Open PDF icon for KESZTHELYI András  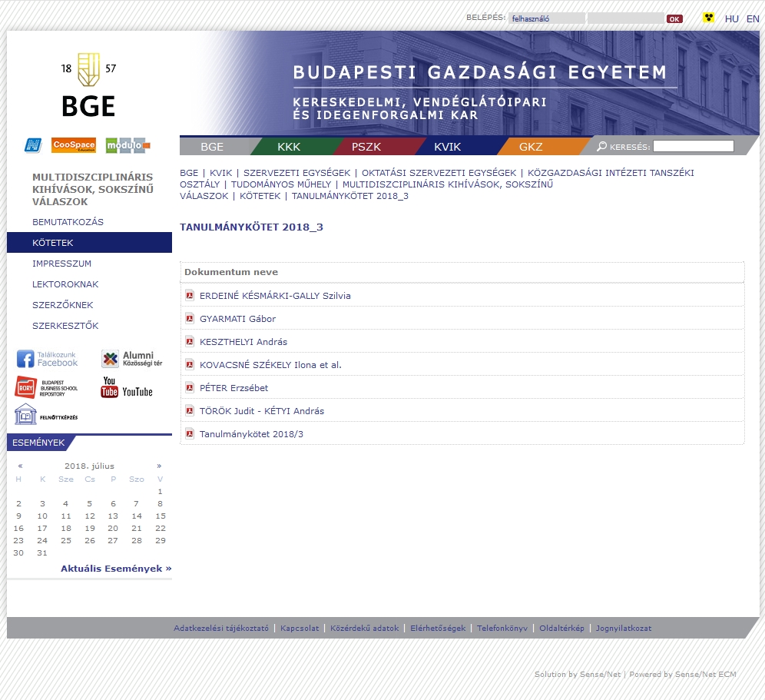pyautogui.click(x=190, y=341)
